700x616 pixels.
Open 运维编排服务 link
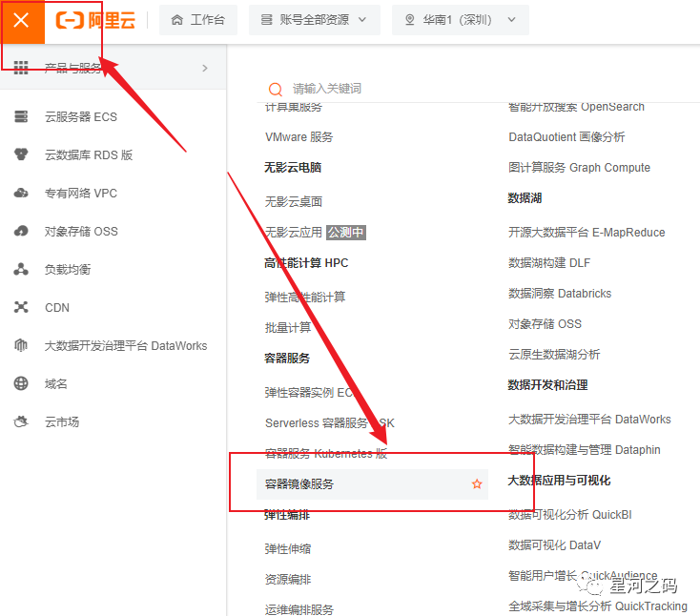click(x=299, y=609)
